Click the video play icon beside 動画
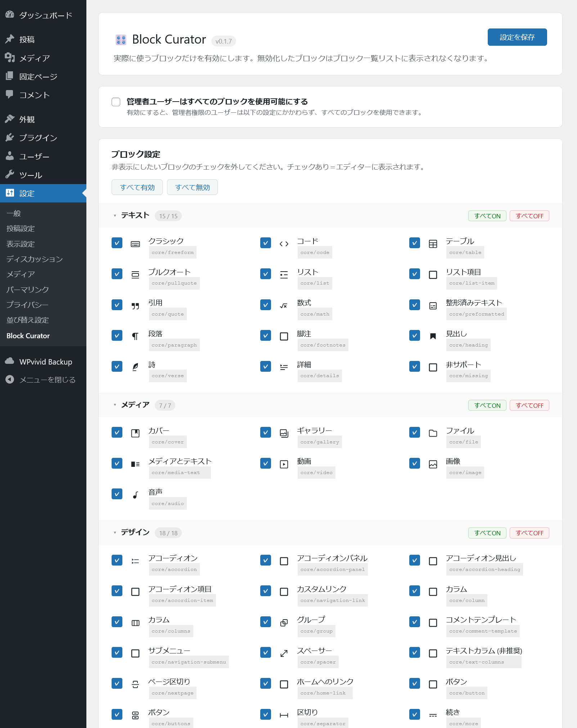577x728 pixels. click(x=284, y=463)
